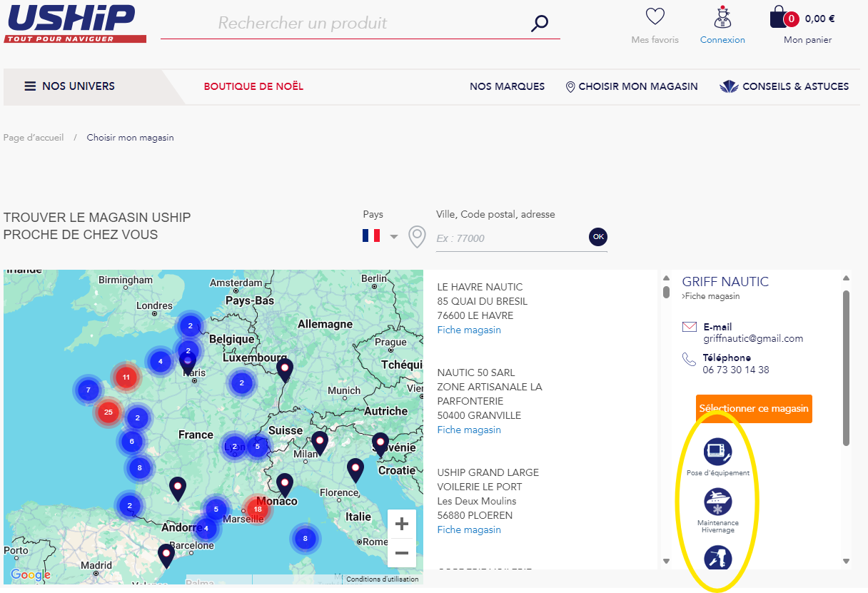
Task: Click the red 25 store cluster on map
Action: pyautogui.click(x=108, y=412)
